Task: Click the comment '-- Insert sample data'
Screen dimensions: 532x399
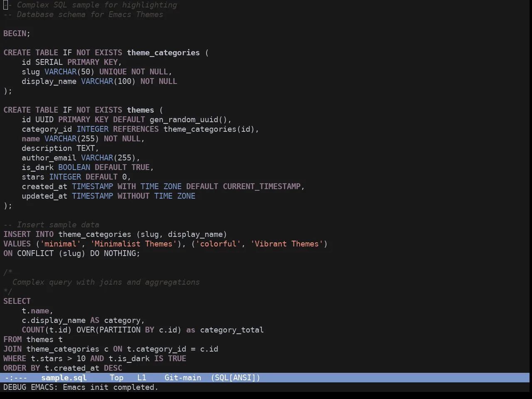Action: click(x=51, y=225)
